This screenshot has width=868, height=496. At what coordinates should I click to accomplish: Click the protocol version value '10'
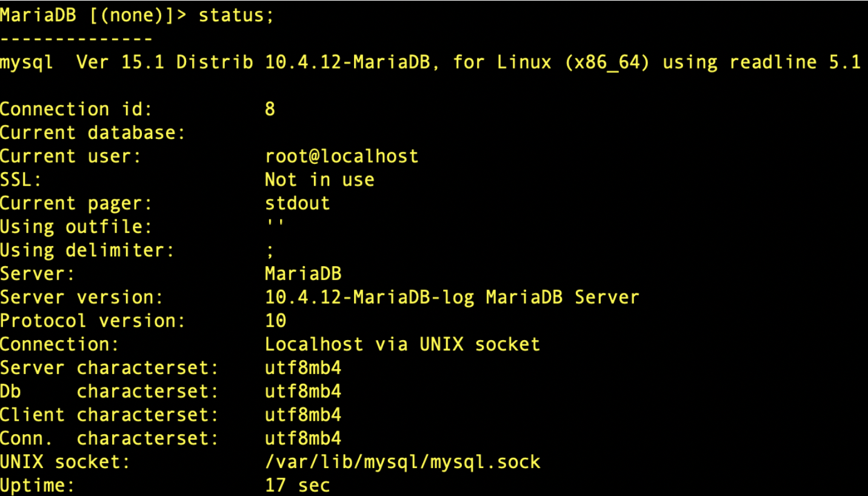click(276, 321)
